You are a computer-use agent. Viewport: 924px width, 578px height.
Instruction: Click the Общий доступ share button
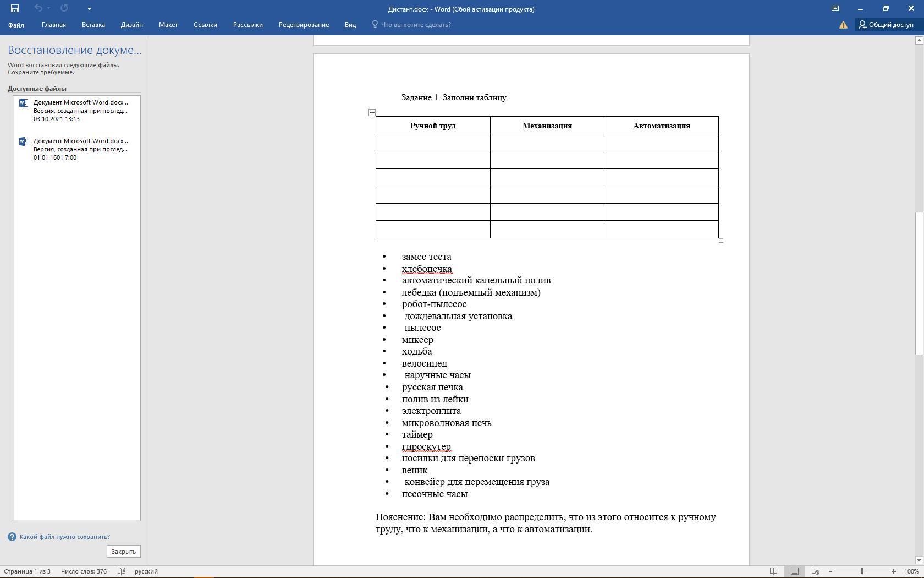[x=886, y=25]
